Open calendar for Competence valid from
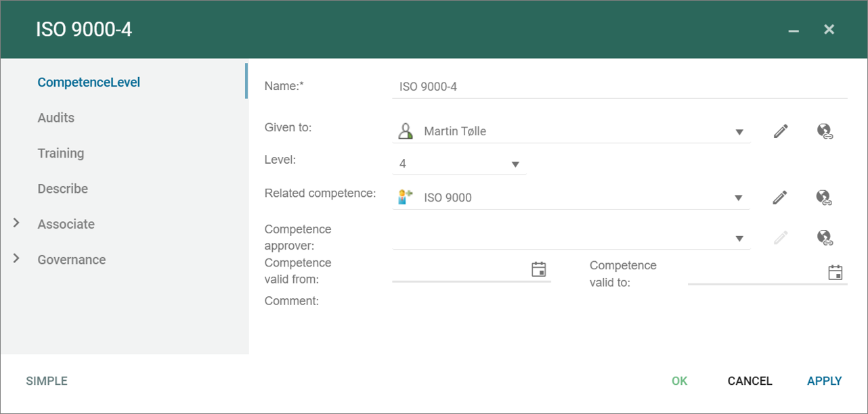This screenshot has height=414, width=868. tap(538, 269)
